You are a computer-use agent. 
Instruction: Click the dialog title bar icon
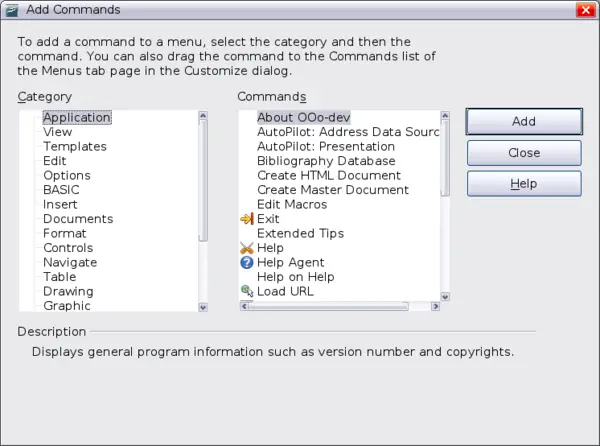click(x=11, y=10)
